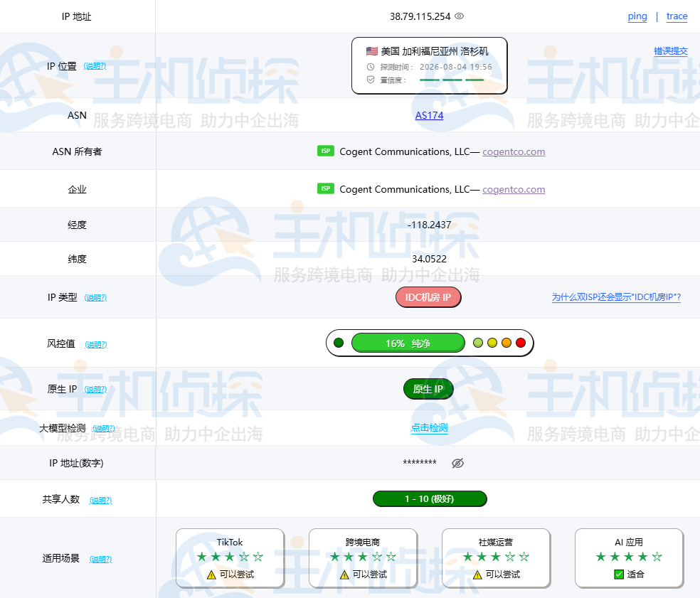Open 说明 help link for IP 类型
Image resolution: width=700 pixels, height=598 pixels.
click(x=95, y=298)
